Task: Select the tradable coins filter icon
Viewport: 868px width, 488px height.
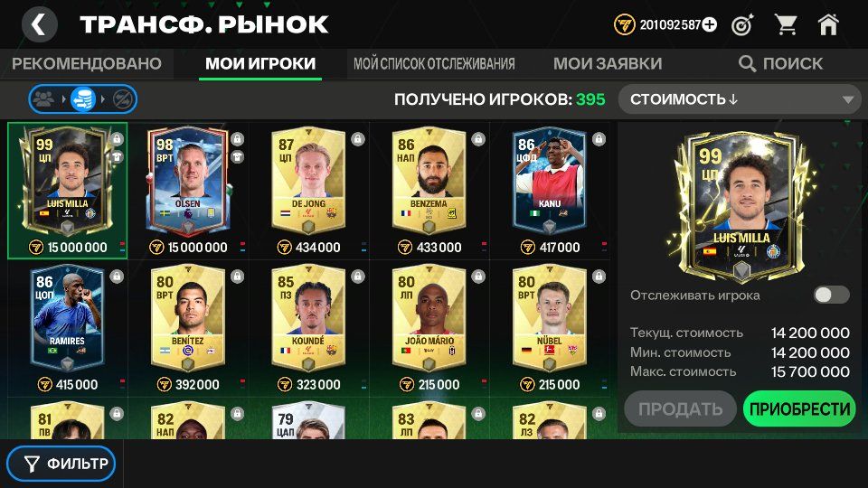Action: click(x=83, y=99)
